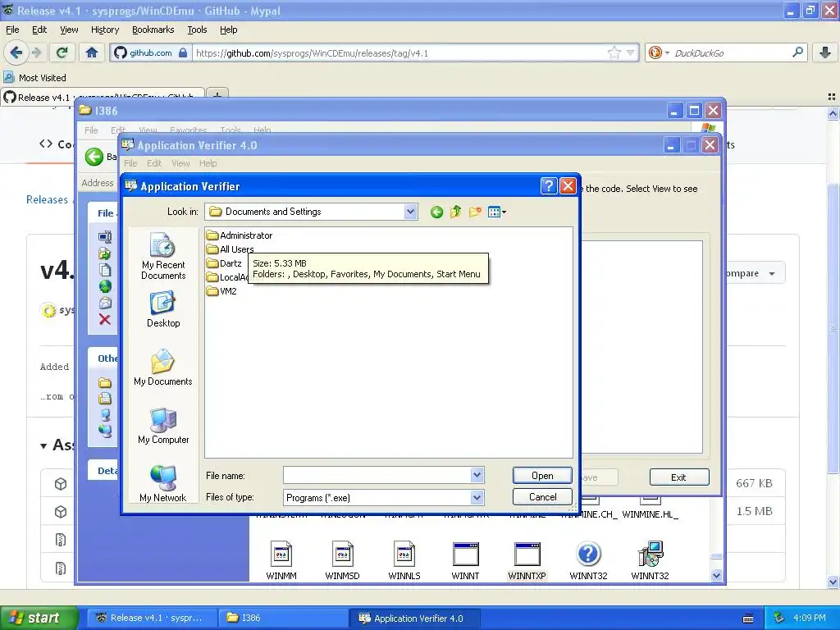
Task: Select the Dartz folder
Action: click(225, 263)
